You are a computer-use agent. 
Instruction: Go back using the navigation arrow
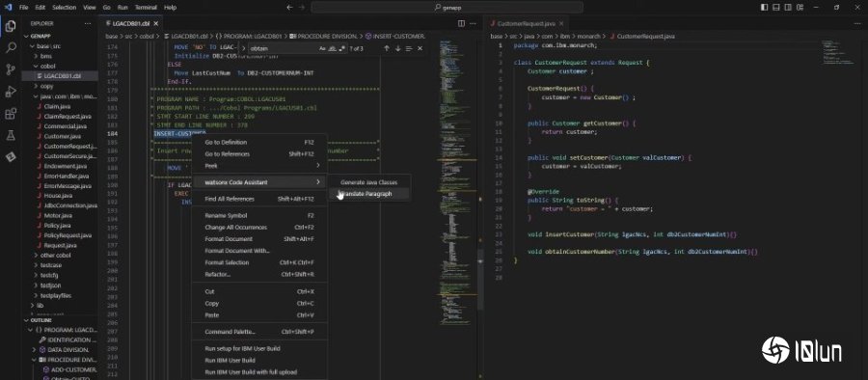289,7
